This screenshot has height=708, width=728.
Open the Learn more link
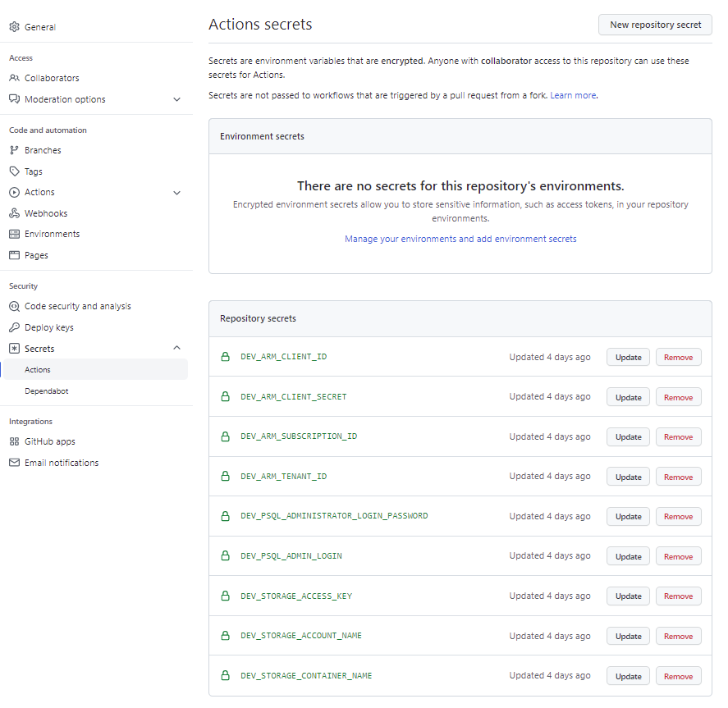pos(573,95)
